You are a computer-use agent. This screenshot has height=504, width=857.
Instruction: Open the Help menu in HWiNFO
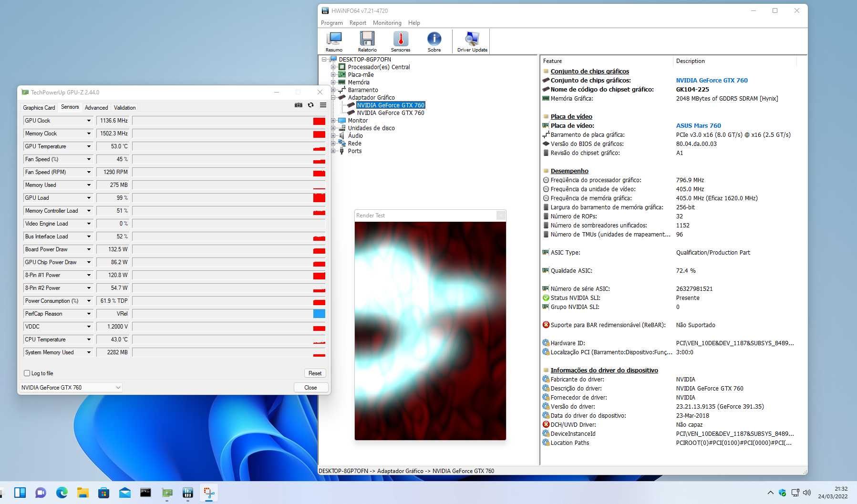[414, 23]
